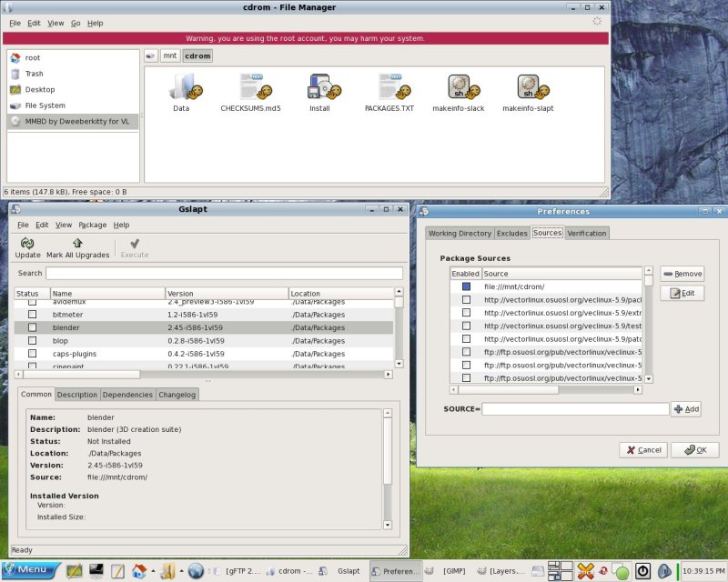Click the Update toolbar icon in Gslapt
Image resolution: width=728 pixels, height=582 pixels.
click(x=27, y=244)
